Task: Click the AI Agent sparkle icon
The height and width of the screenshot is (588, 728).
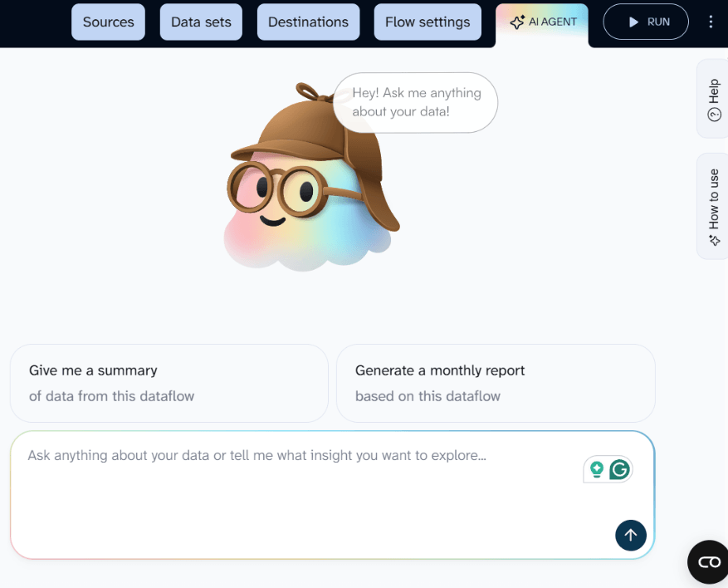Action: pos(517,22)
